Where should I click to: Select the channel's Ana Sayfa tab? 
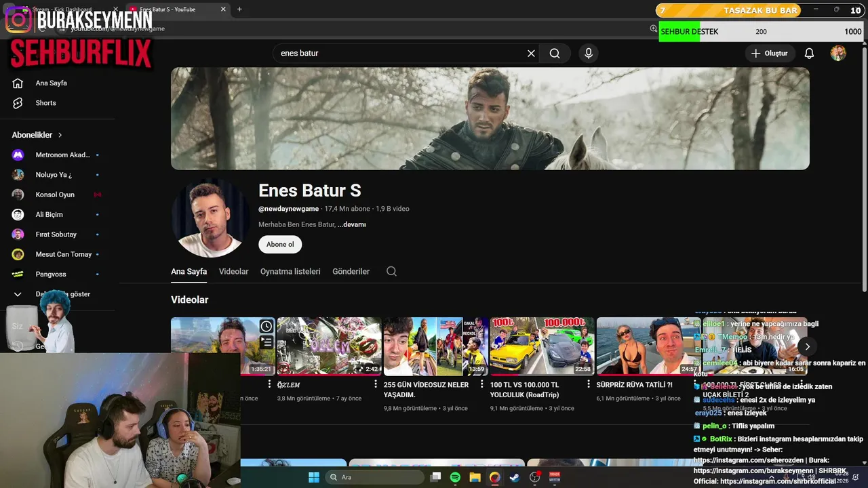click(x=189, y=271)
